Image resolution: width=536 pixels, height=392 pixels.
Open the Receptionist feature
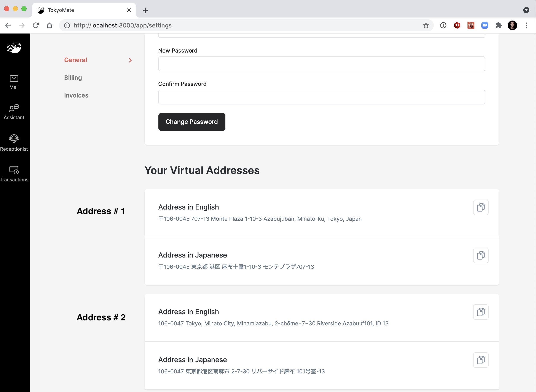coord(14,142)
